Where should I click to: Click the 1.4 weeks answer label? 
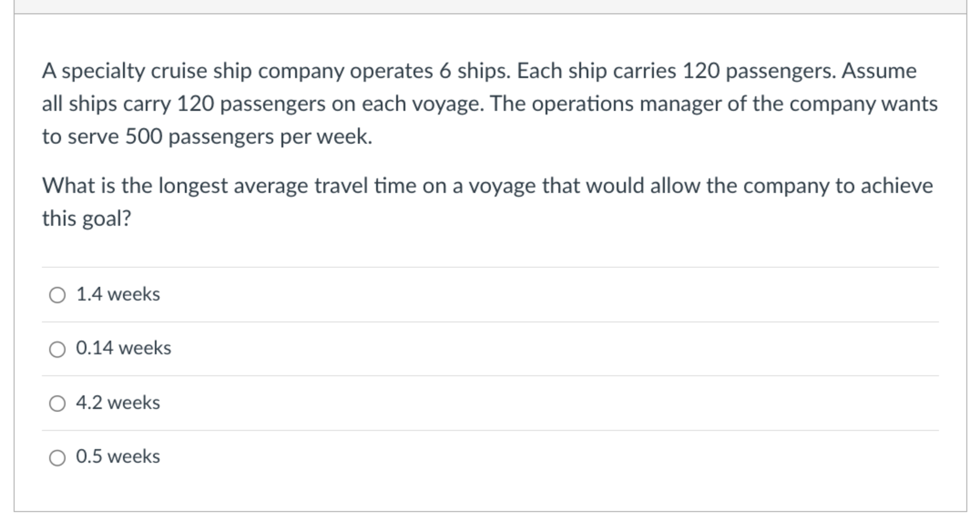117,294
